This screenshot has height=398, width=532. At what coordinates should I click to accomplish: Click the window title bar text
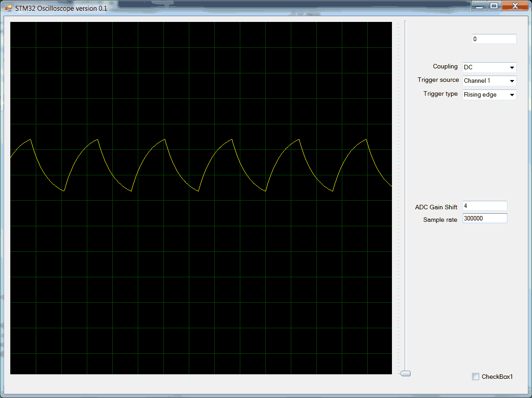pyautogui.click(x=61, y=8)
